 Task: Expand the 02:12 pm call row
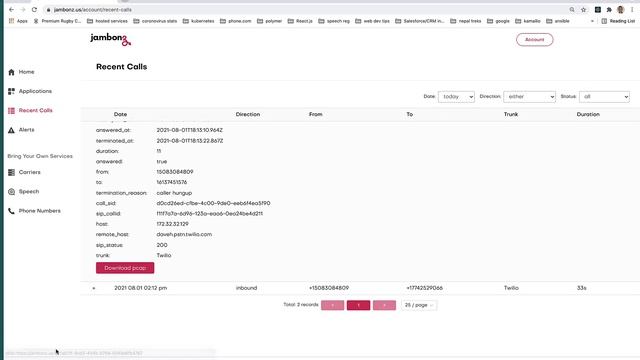coord(93,288)
